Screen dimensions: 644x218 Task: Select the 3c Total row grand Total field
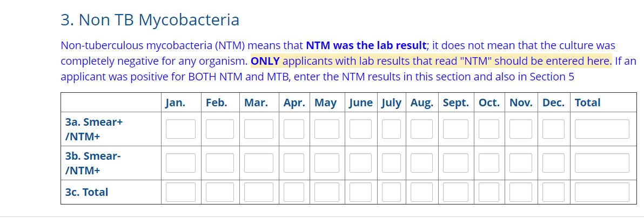pyautogui.click(x=602, y=192)
